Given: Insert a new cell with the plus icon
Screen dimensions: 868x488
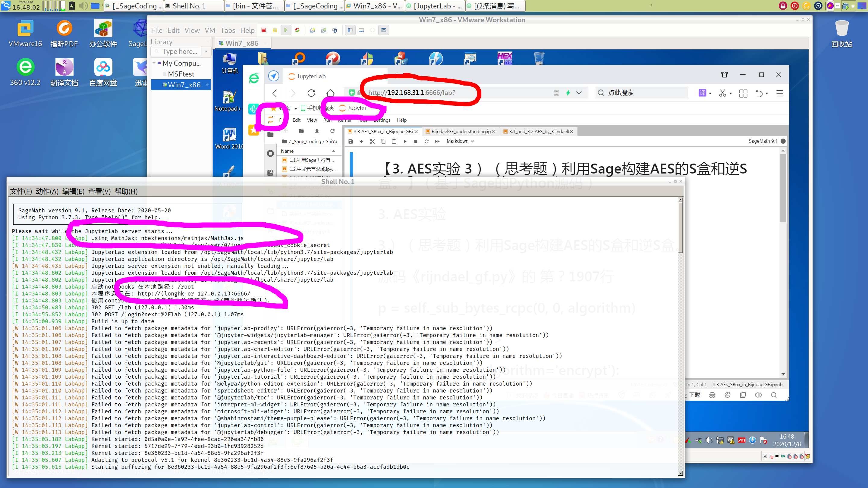Looking at the screenshot, I should click(x=361, y=141).
